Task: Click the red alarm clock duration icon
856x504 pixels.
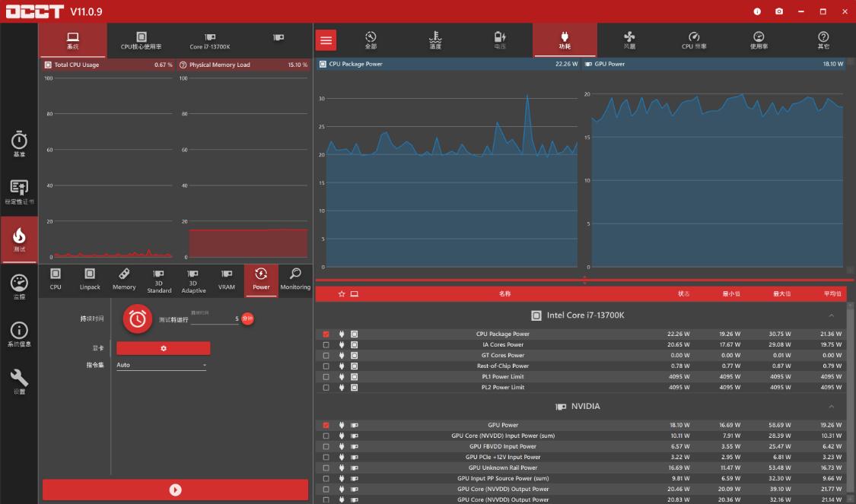Action: tap(138, 319)
